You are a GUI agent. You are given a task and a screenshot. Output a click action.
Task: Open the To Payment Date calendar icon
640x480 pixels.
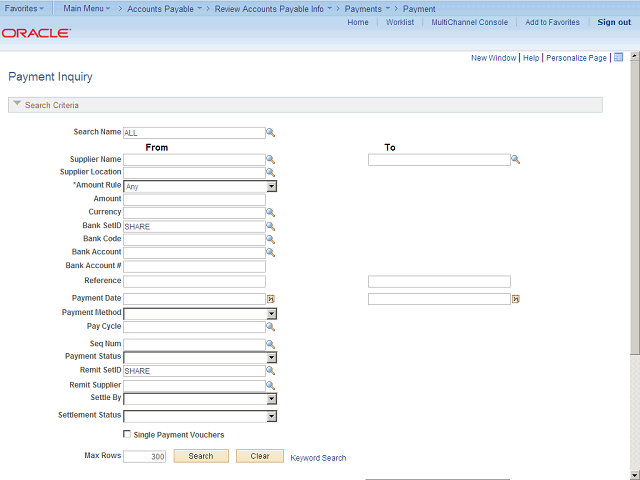[x=516, y=299]
